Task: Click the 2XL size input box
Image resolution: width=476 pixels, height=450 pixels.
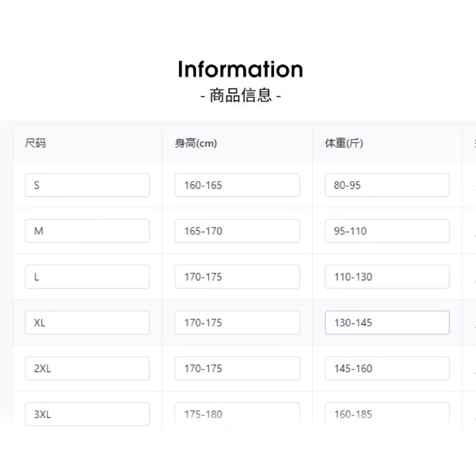Action: 87,368
